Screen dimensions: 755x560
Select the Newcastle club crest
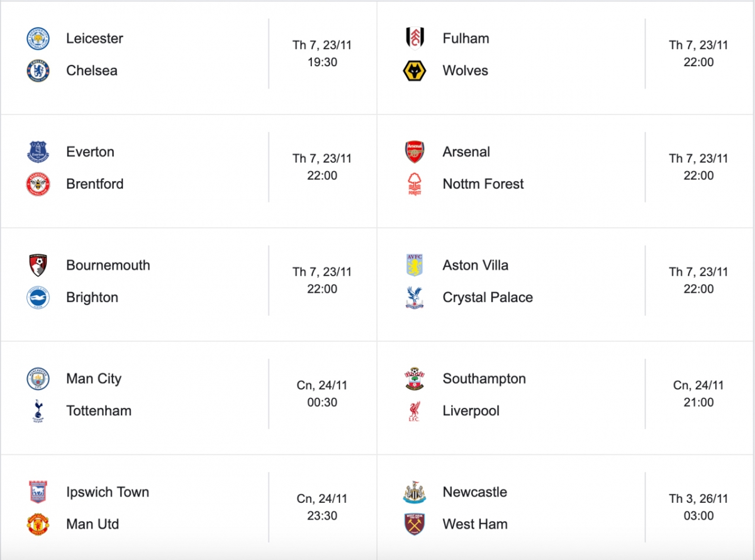coord(415,492)
